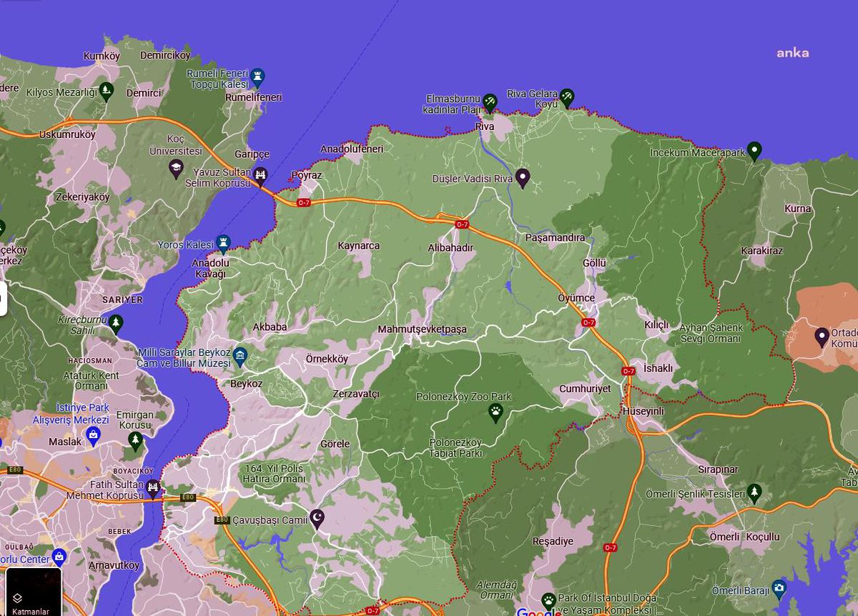
Task: Click the Ömerli Barajı camera marker
Action: click(x=779, y=588)
